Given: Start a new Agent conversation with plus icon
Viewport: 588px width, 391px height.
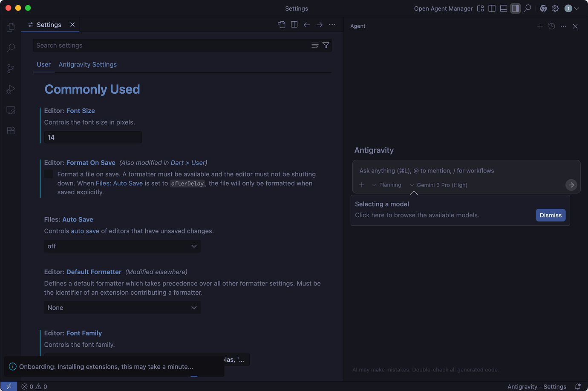Looking at the screenshot, I should (540, 26).
